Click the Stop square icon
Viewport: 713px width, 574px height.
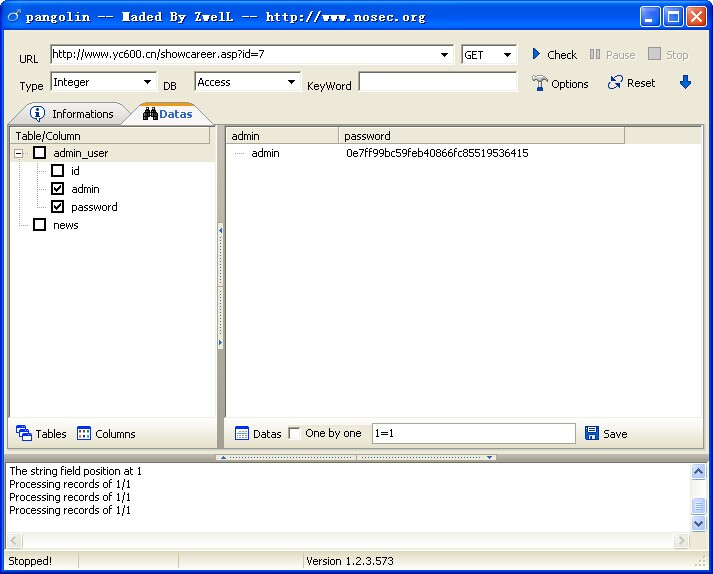click(654, 54)
